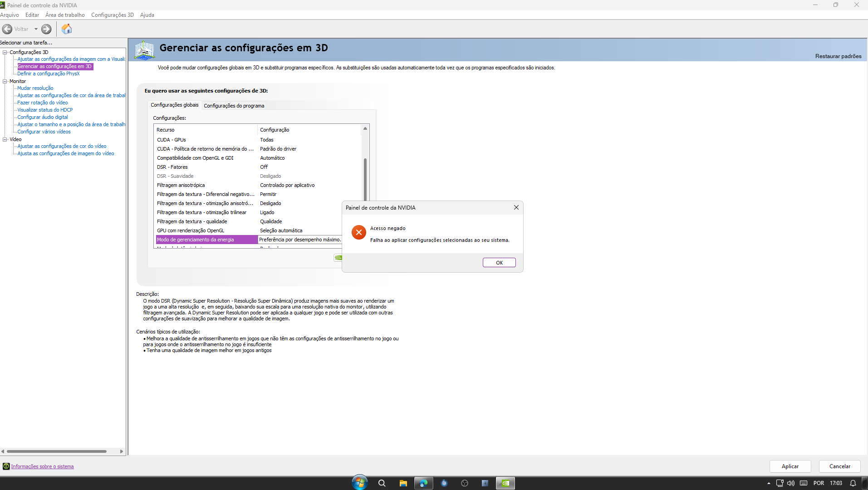868x490 pixels.
Task: Click the forward arrow icon
Action: click(x=46, y=29)
